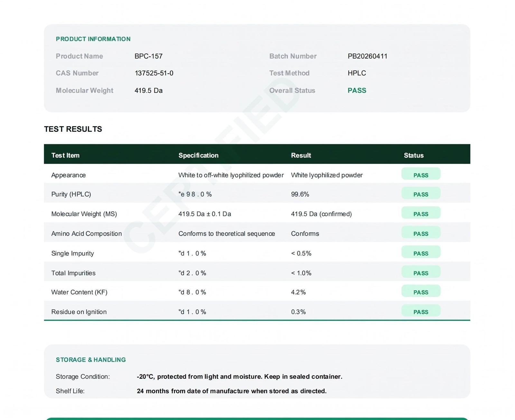515x420 pixels.
Task: Select the < 0.5% single impurity result
Action: click(301, 253)
